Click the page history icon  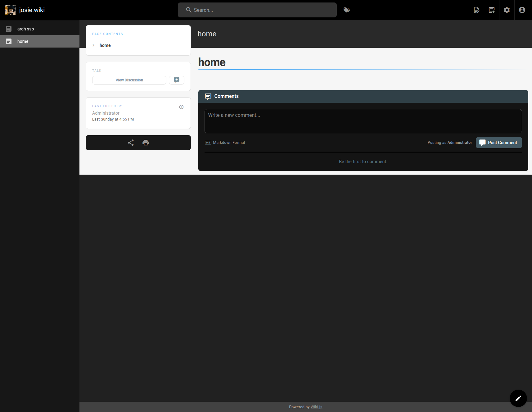[x=181, y=107]
